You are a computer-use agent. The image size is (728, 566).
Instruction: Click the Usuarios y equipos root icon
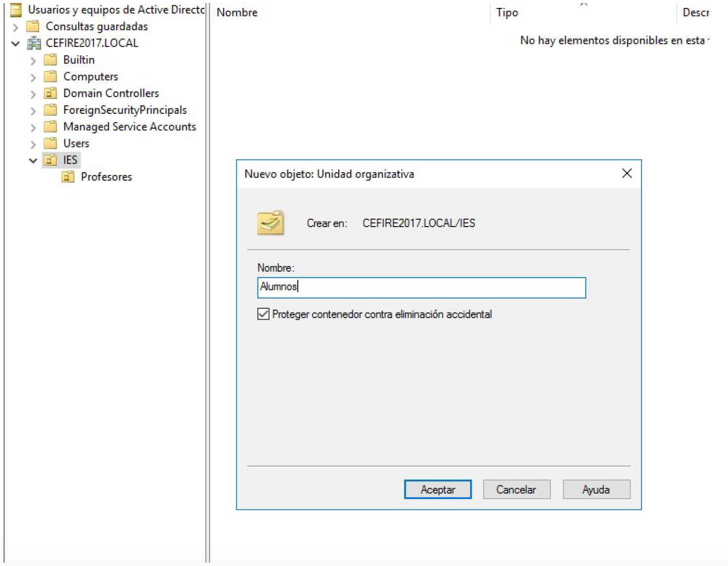16,9
